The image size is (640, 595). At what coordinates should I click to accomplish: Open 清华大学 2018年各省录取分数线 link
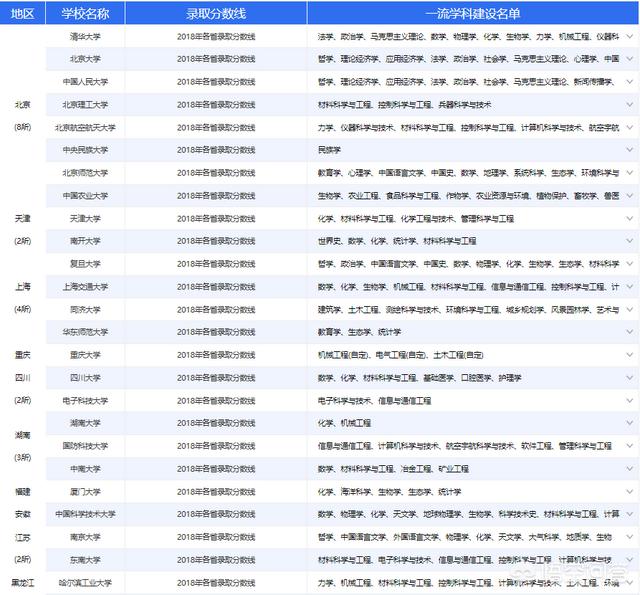pyautogui.click(x=216, y=36)
